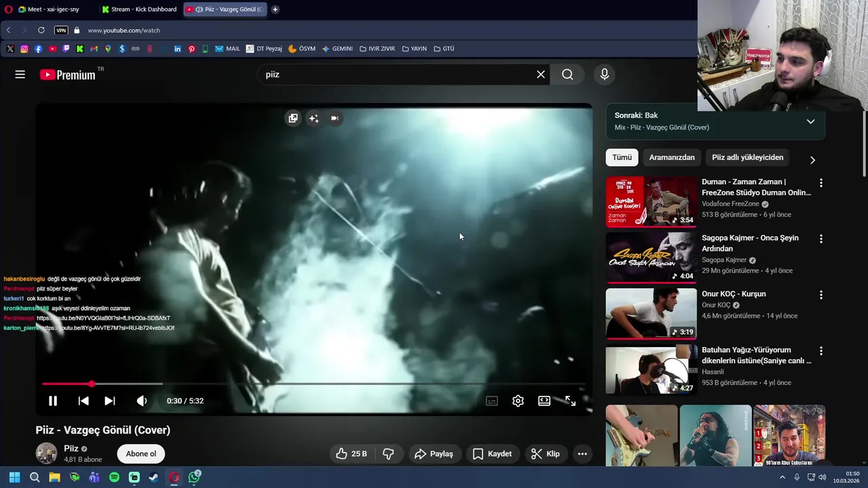
Task: Toggle theater mode
Action: point(544,401)
